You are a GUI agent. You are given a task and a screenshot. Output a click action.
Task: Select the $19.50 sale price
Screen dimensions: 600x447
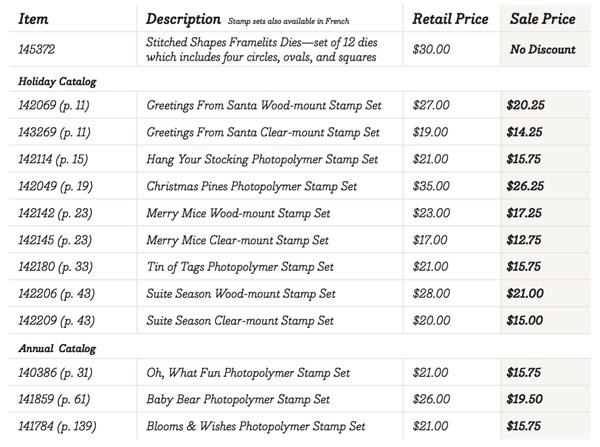coord(525,400)
